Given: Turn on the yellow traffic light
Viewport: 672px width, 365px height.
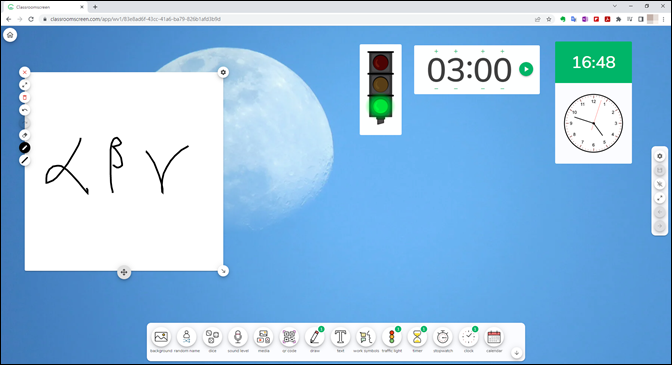Looking at the screenshot, I should (381, 84).
